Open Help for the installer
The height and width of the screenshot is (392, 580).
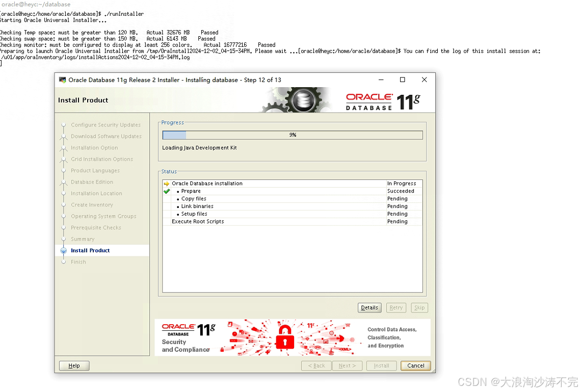tap(74, 365)
